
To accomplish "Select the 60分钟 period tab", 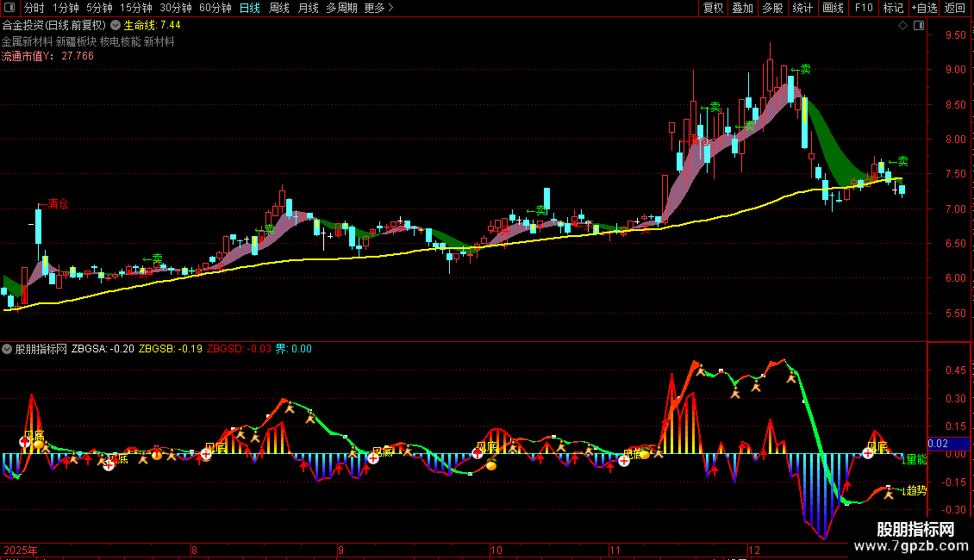I will [215, 8].
